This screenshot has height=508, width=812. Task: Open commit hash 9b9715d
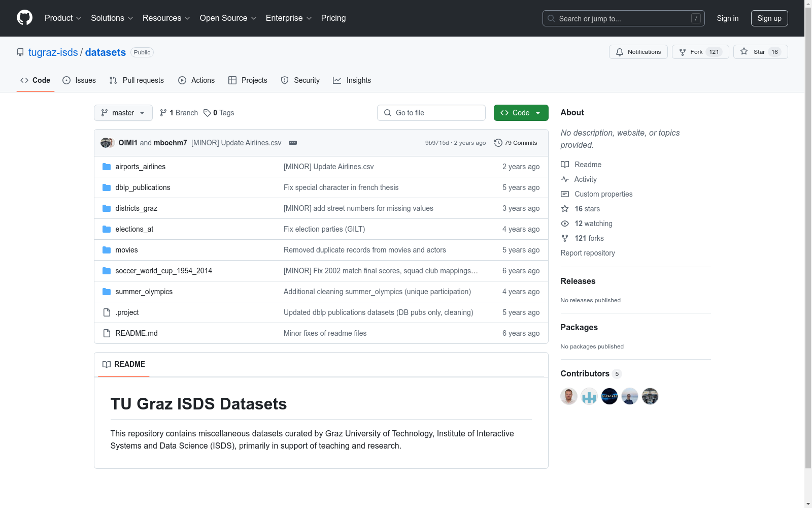click(437, 143)
